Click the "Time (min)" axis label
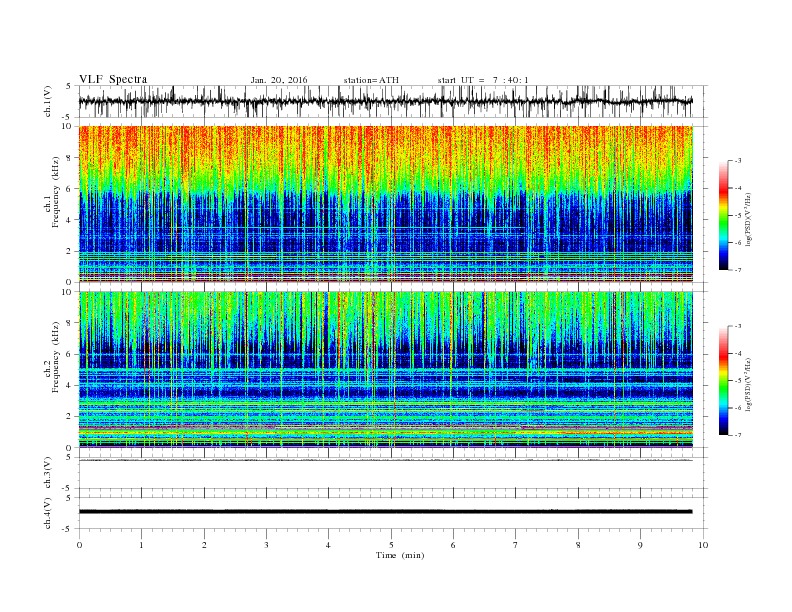The width and height of the screenshot is (792, 612). [400, 555]
